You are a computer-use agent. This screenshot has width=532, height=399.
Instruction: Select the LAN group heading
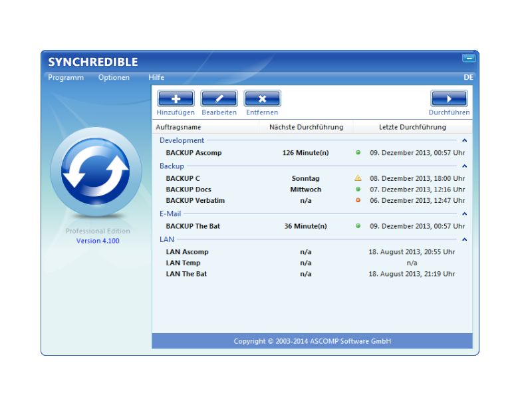click(x=167, y=239)
